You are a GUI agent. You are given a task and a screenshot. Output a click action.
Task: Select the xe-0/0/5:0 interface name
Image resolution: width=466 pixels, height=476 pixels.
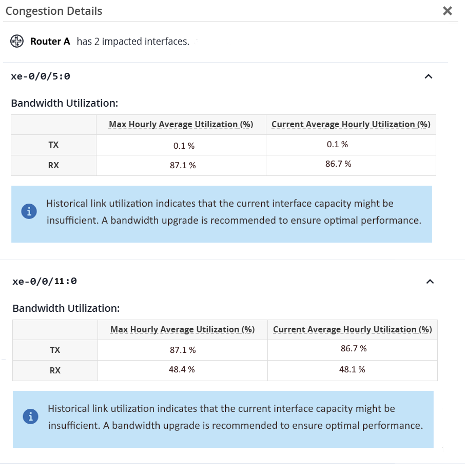42,76
